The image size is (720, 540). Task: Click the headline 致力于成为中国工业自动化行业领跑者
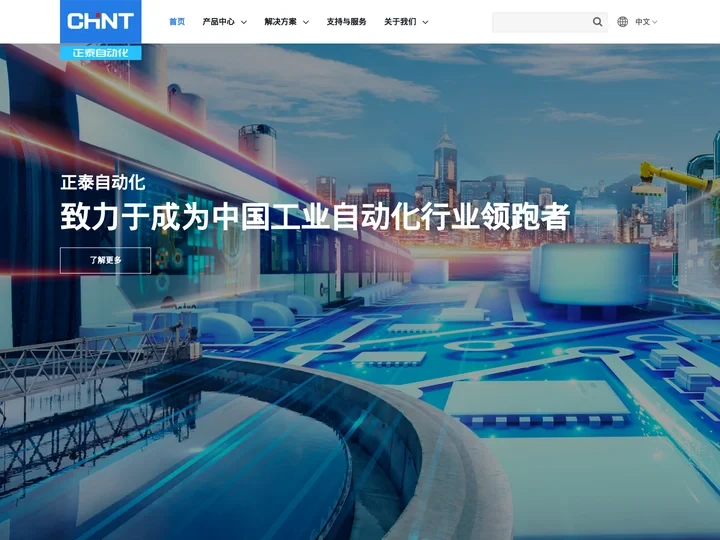point(315,217)
